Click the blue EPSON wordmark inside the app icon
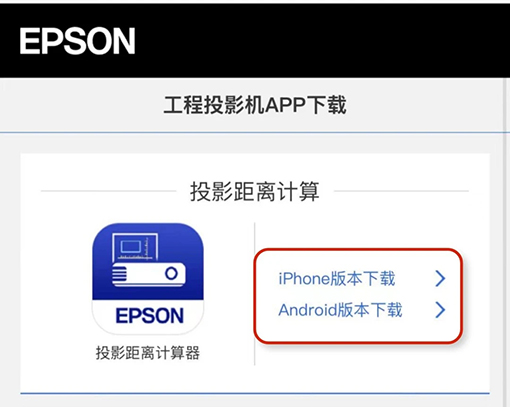This screenshot has width=510, height=407. point(149,316)
